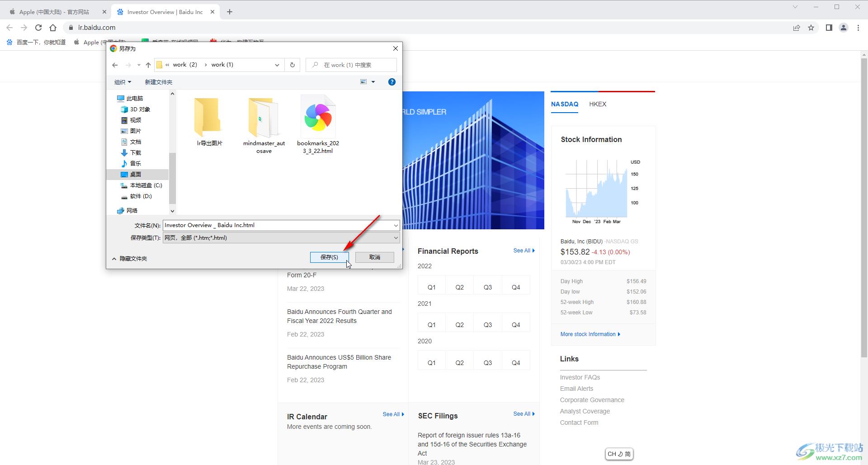Open More stock Information link

(x=590, y=334)
